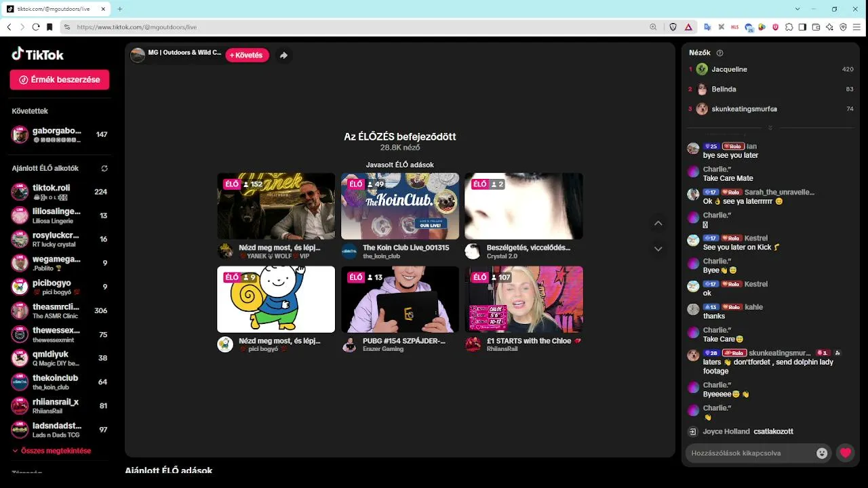Viewport: 868px width, 488px height.
Task: Click 'Joyce Holland csatlakozott' notice
Action: (748, 431)
